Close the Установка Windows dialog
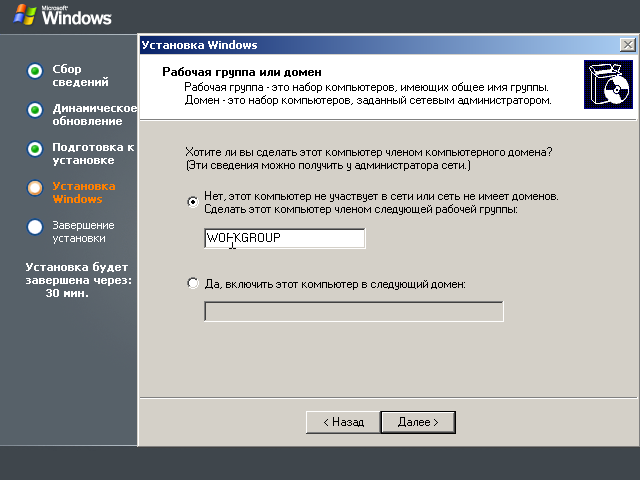The width and height of the screenshot is (640, 480). [x=627, y=44]
